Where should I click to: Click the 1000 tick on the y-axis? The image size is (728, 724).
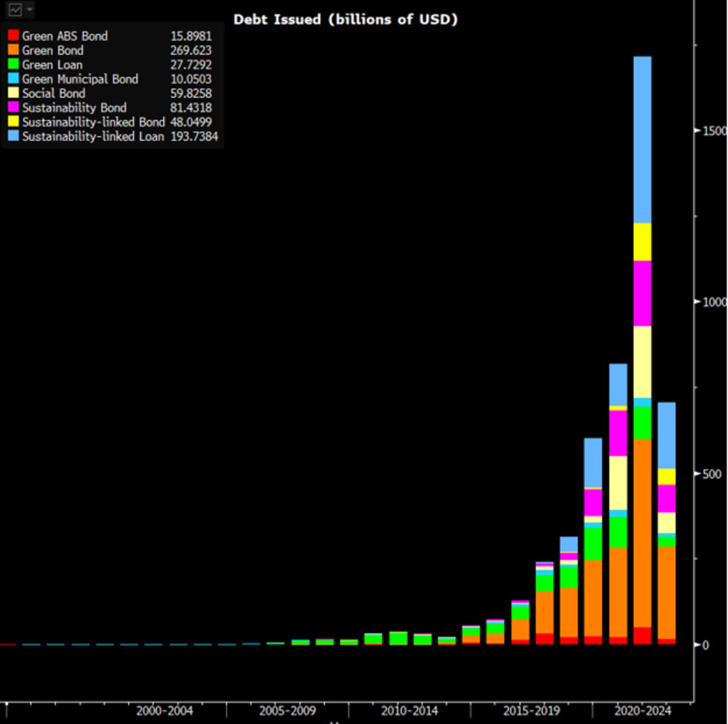[x=714, y=302]
